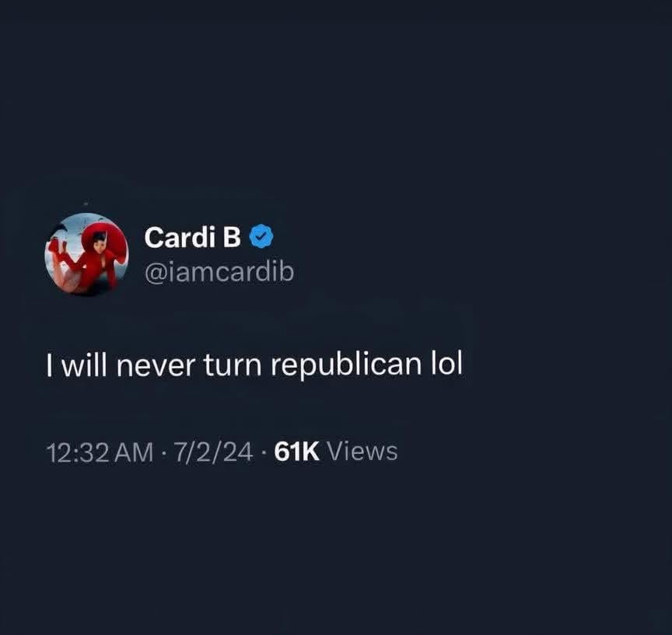Click the 7/2/24 date
Image resolution: width=672 pixels, height=635 pixels.
(x=213, y=452)
